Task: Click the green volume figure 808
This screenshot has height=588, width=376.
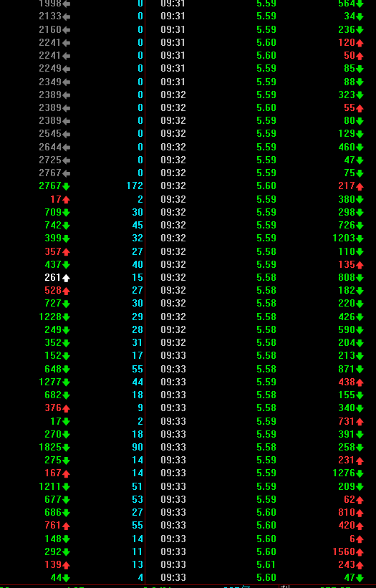Action: [347, 277]
